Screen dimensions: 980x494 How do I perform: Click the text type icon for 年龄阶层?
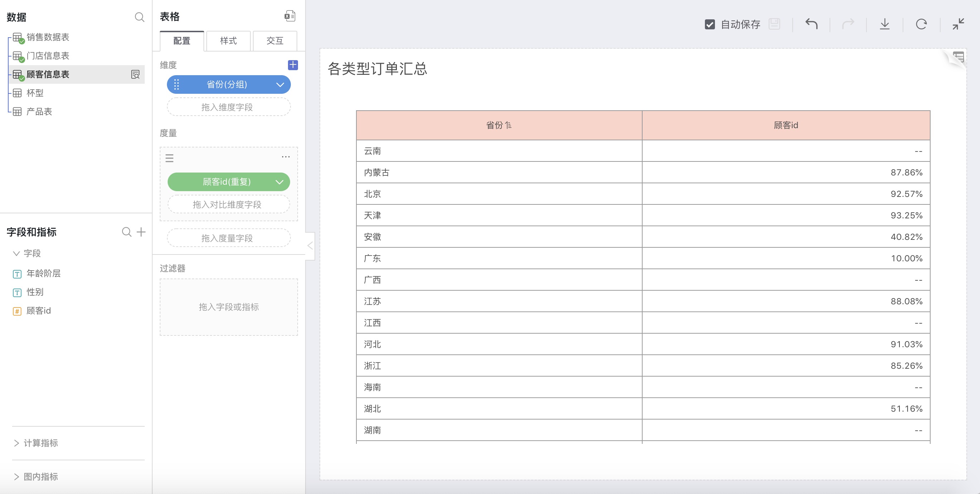(x=17, y=274)
